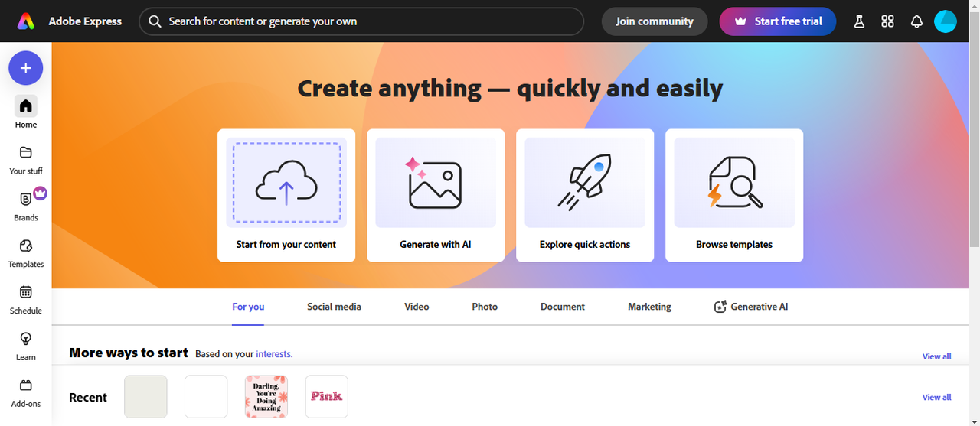Click the cloud upload icon

point(286,184)
